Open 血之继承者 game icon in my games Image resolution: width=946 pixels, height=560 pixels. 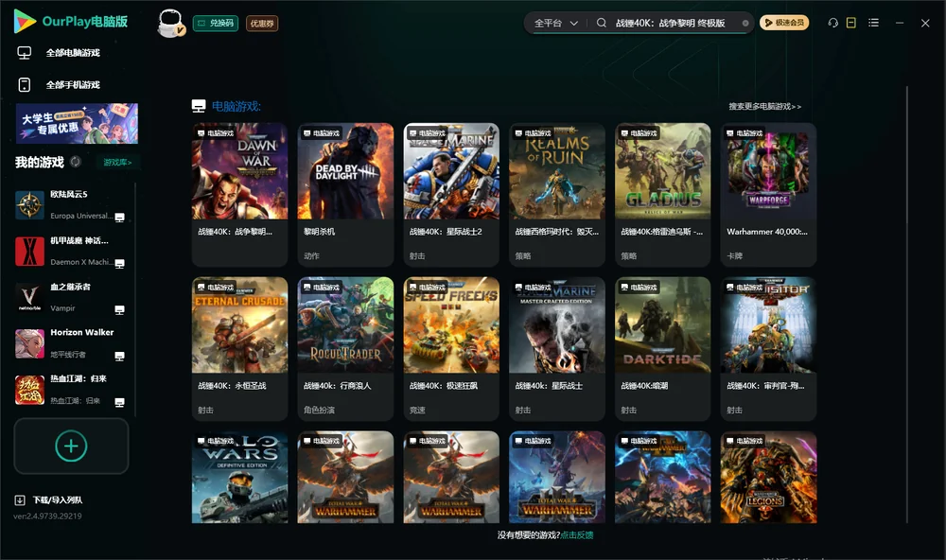(x=29, y=297)
